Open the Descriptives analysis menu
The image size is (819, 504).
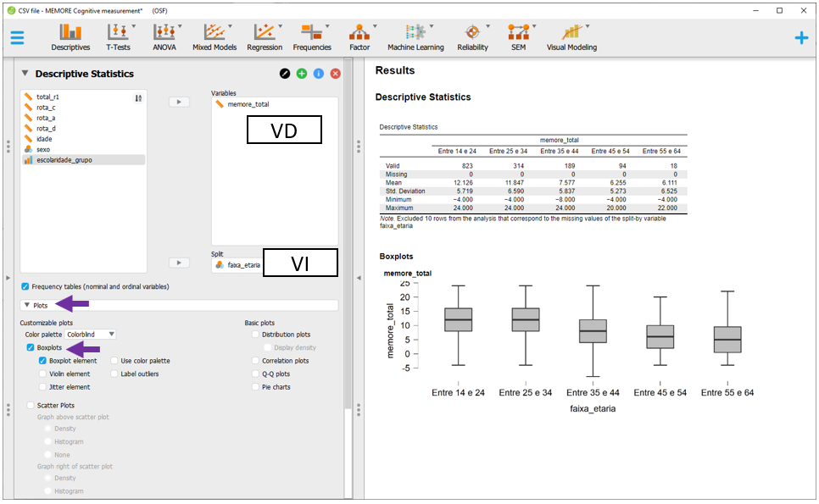point(70,36)
